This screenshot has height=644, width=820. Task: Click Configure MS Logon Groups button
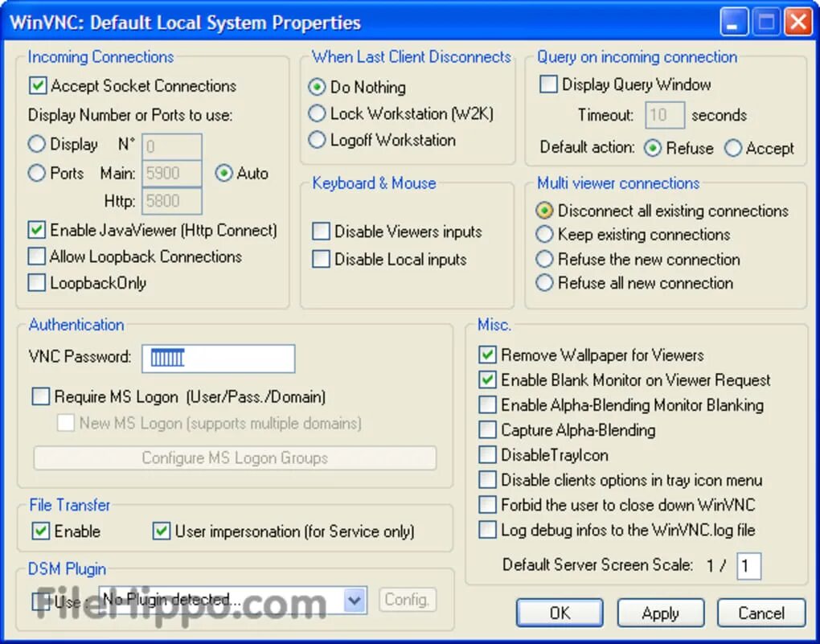pos(235,457)
